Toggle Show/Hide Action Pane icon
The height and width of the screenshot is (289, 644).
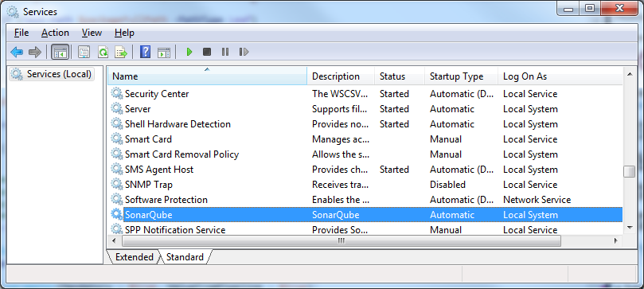click(x=164, y=52)
